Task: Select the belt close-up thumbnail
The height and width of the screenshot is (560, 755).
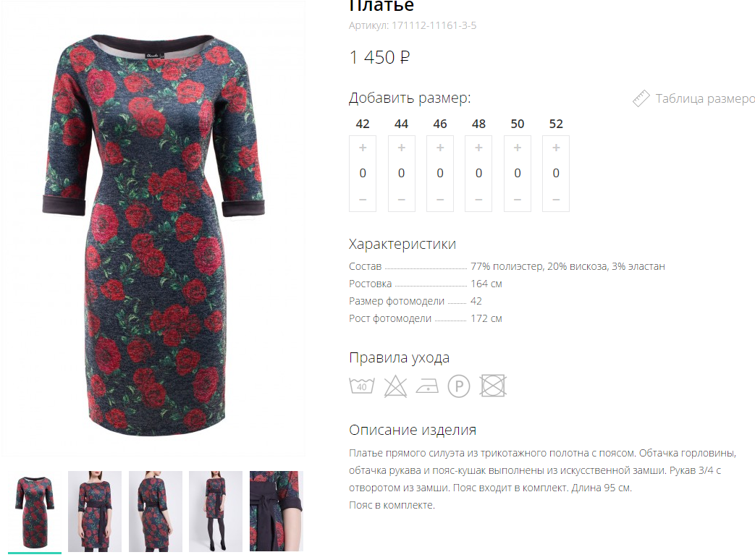Action: coord(277,512)
